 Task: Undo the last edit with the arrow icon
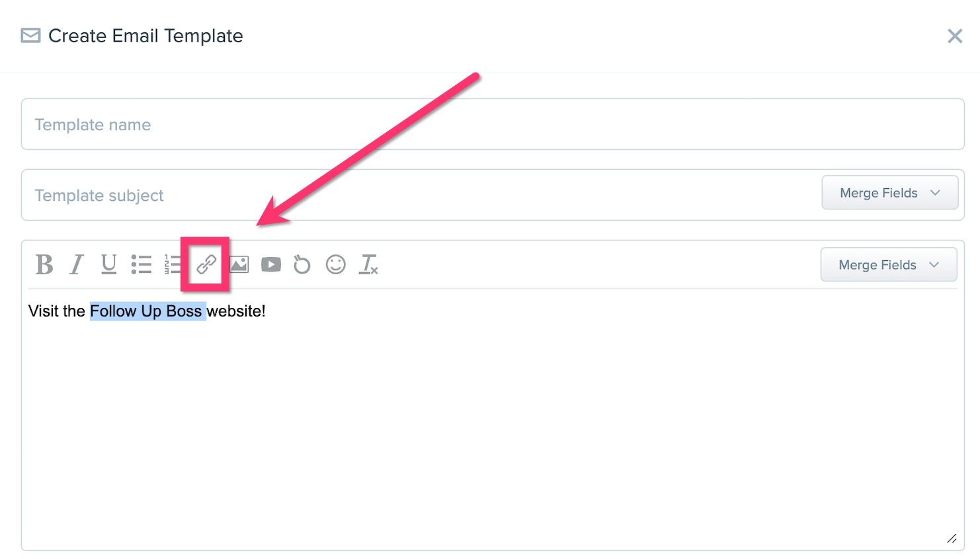click(x=302, y=264)
